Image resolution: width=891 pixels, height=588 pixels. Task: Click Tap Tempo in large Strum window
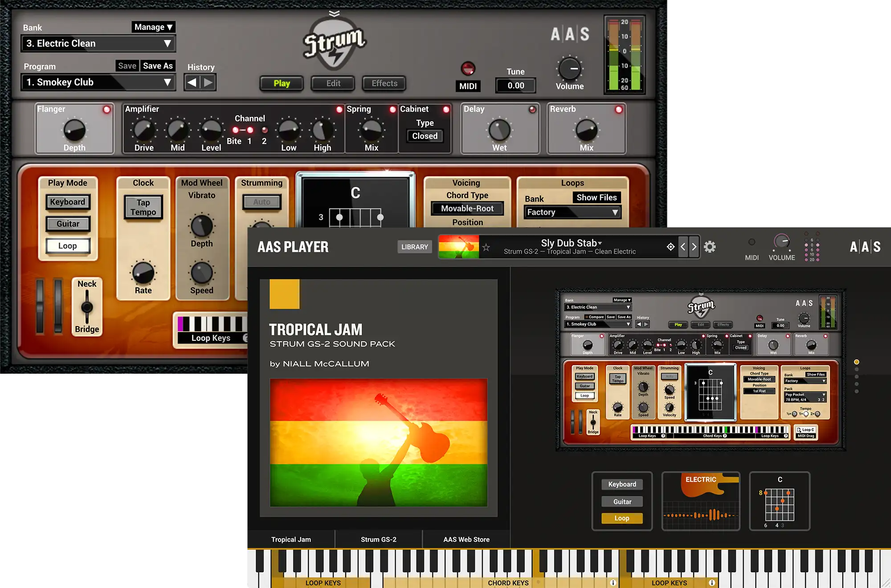143,208
